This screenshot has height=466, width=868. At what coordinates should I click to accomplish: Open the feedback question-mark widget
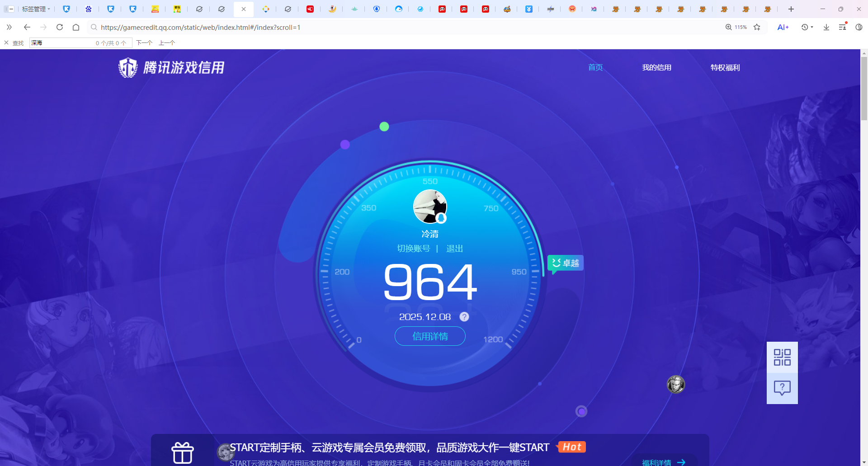click(x=782, y=388)
